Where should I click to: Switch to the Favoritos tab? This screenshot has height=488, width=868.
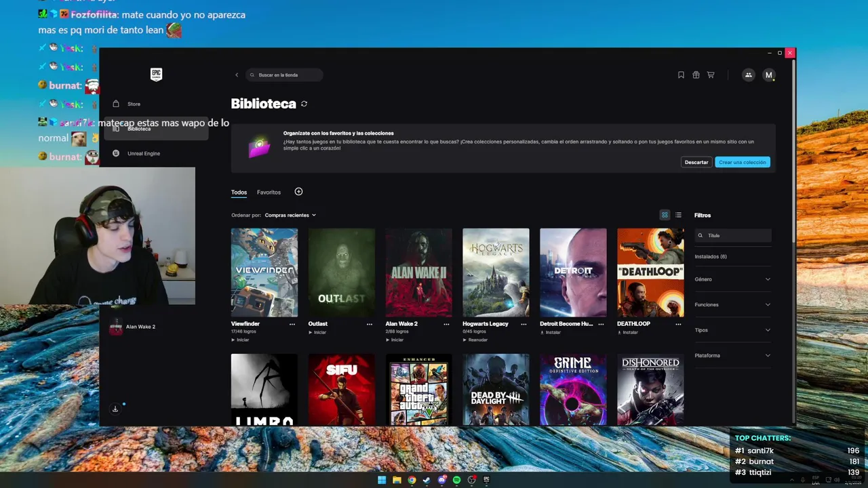269,192
